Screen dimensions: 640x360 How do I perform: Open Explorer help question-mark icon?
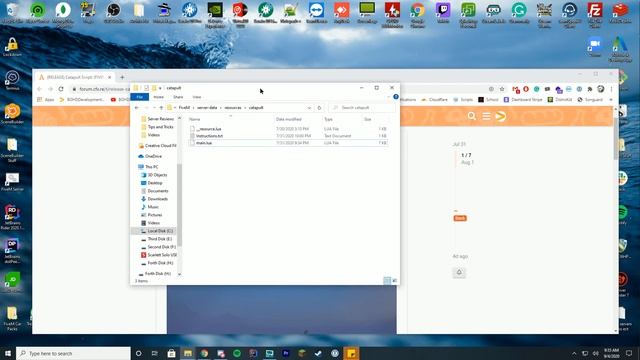pyautogui.click(x=396, y=97)
